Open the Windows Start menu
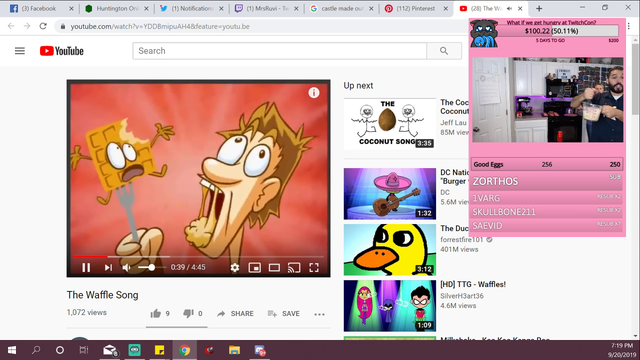Viewport: 640px width, 360px height. coord(12,350)
